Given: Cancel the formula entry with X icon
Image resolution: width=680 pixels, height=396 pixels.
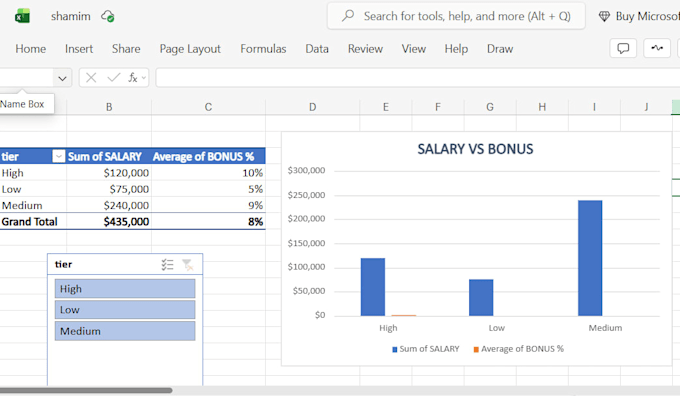Looking at the screenshot, I should point(91,78).
